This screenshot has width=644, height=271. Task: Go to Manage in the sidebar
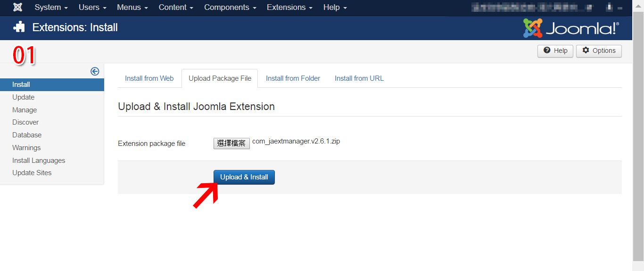click(x=25, y=110)
